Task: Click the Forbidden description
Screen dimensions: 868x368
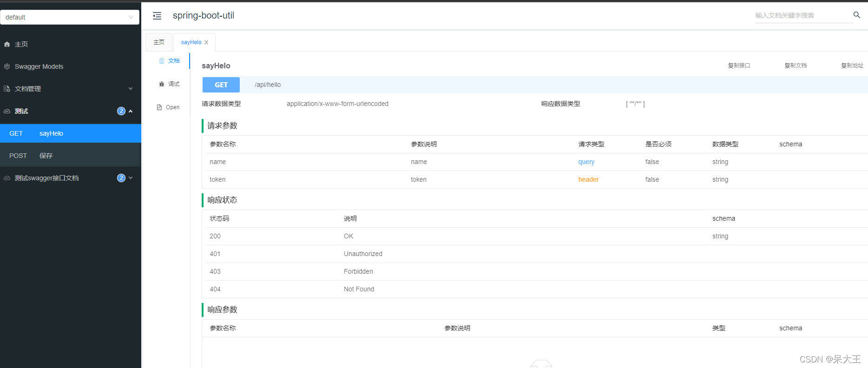Action: point(358,272)
